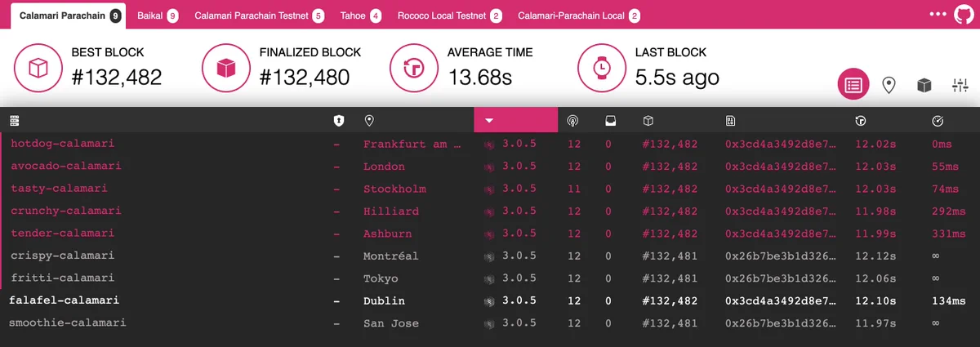Image resolution: width=980 pixels, height=347 pixels.
Task: Click the Finalized Block cube icon
Action: point(227,68)
